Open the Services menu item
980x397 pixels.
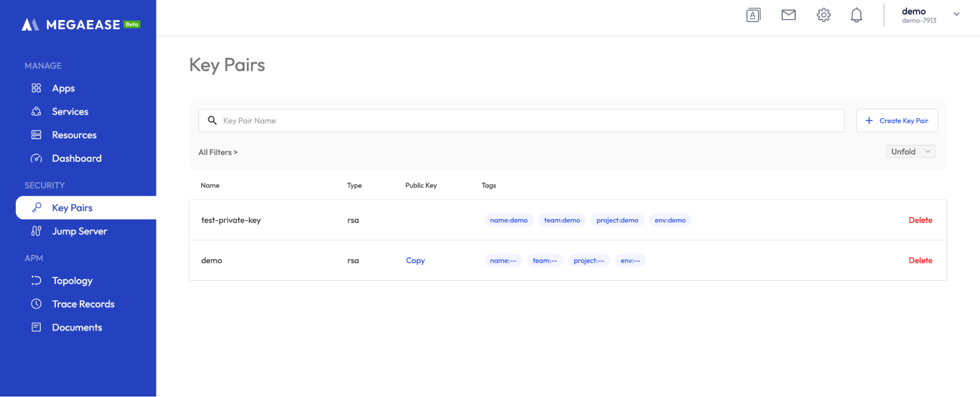tap(70, 112)
